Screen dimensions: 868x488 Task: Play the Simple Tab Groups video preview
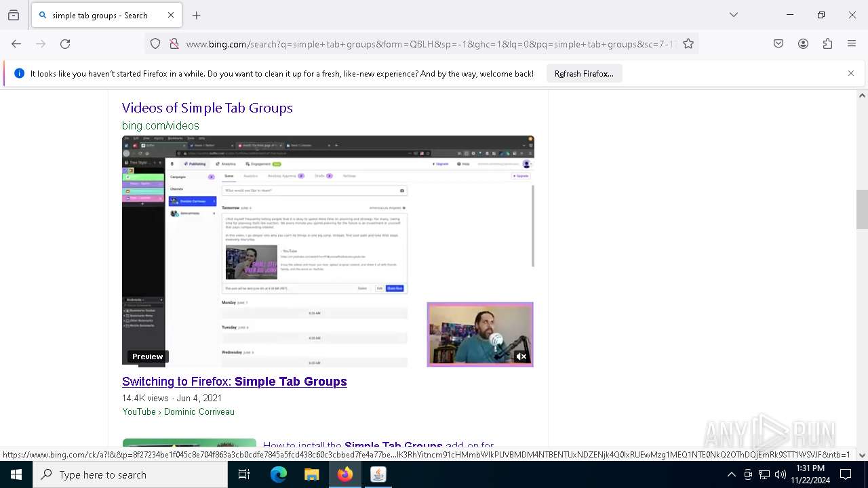[x=328, y=251]
